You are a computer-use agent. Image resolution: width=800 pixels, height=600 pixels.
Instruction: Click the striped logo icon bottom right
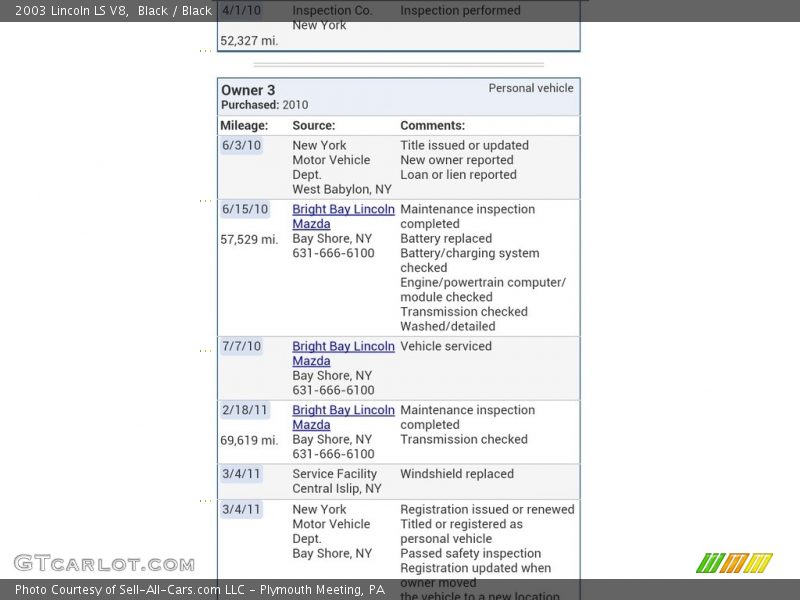tap(734, 563)
